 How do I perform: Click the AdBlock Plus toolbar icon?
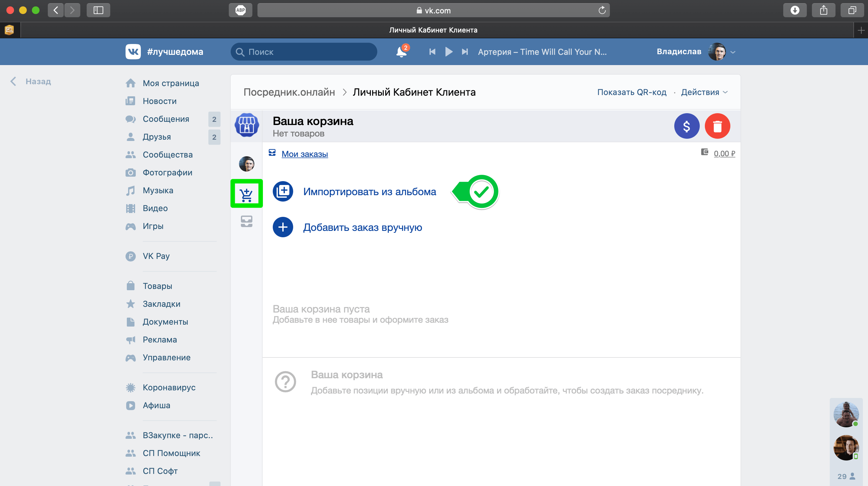(x=240, y=10)
